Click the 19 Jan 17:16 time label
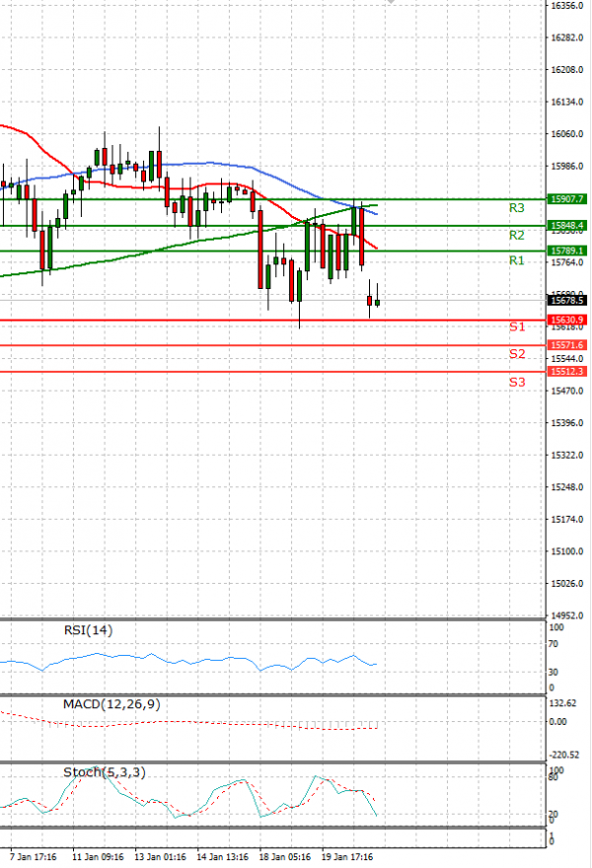Screen dimensions: 592x868 [347, 857]
